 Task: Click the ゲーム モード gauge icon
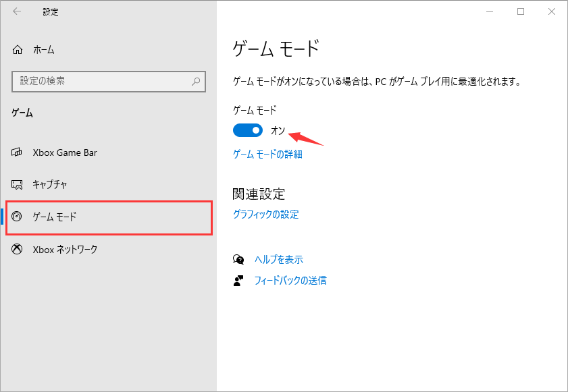point(16,216)
